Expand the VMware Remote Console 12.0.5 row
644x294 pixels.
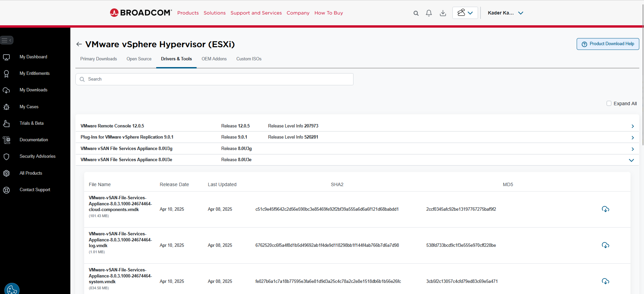(632, 126)
